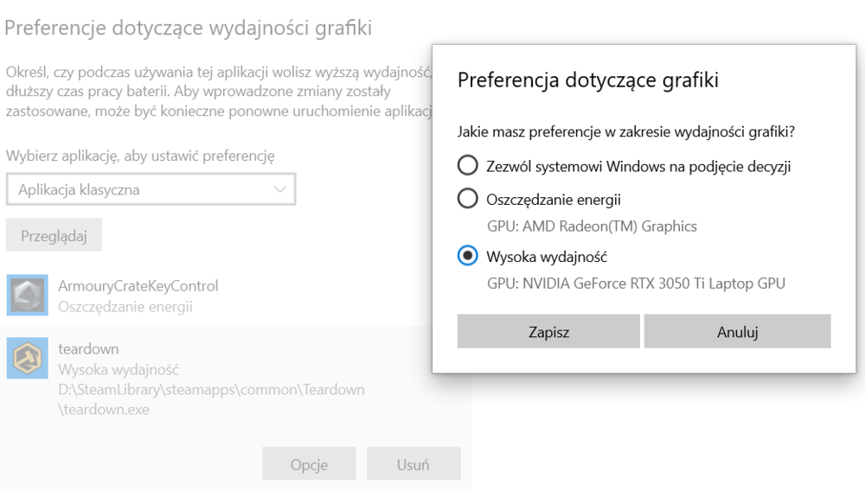
Task: Click the ArmouryCrateKeyControl app icon
Action: click(x=27, y=295)
